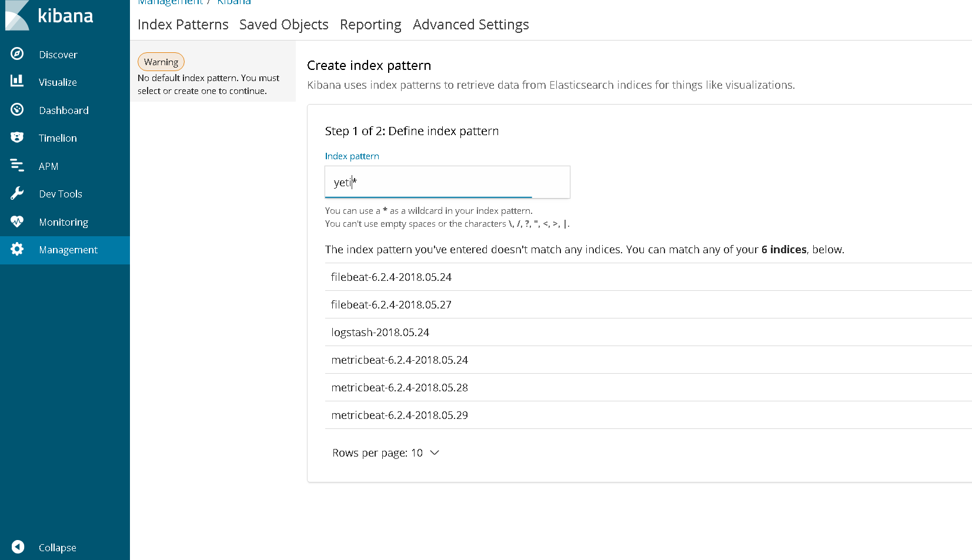Click the Dashboard gauge icon
The height and width of the screenshot is (560, 972).
pyautogui.click(x=17, y=109)
